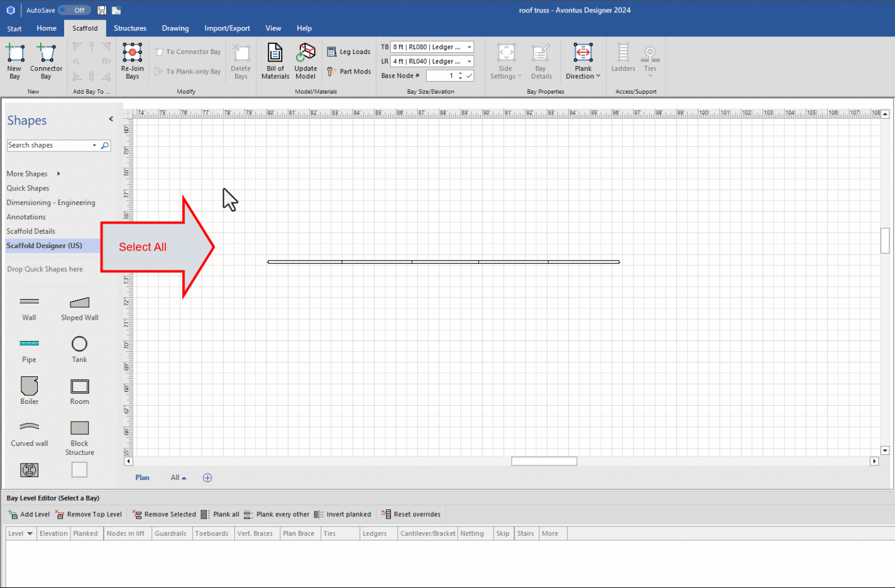Open the LR ledger size dropdown
895x588 pixels.
point(469,62)
